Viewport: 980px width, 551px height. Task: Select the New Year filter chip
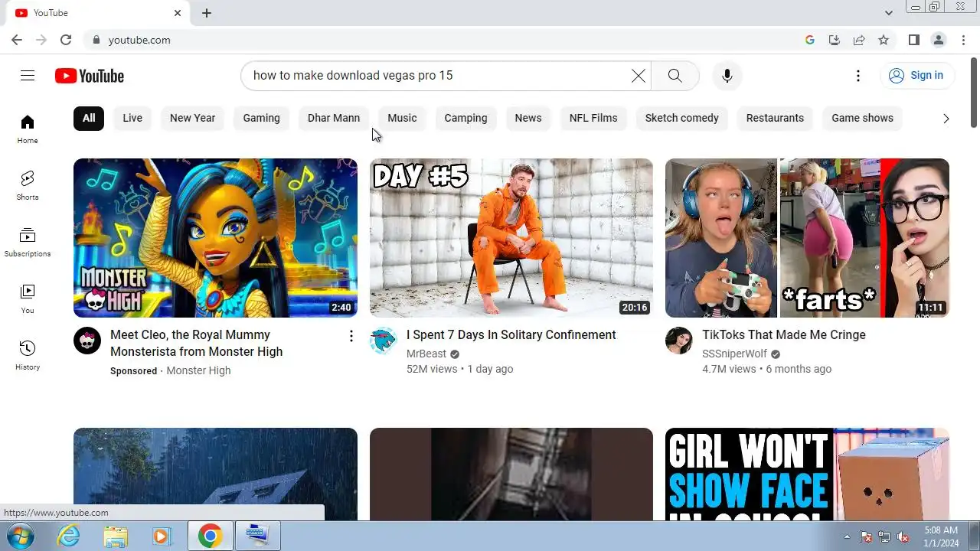192,118
